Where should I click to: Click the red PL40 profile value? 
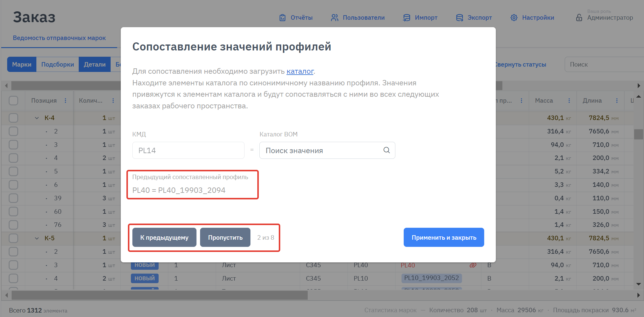408,265
